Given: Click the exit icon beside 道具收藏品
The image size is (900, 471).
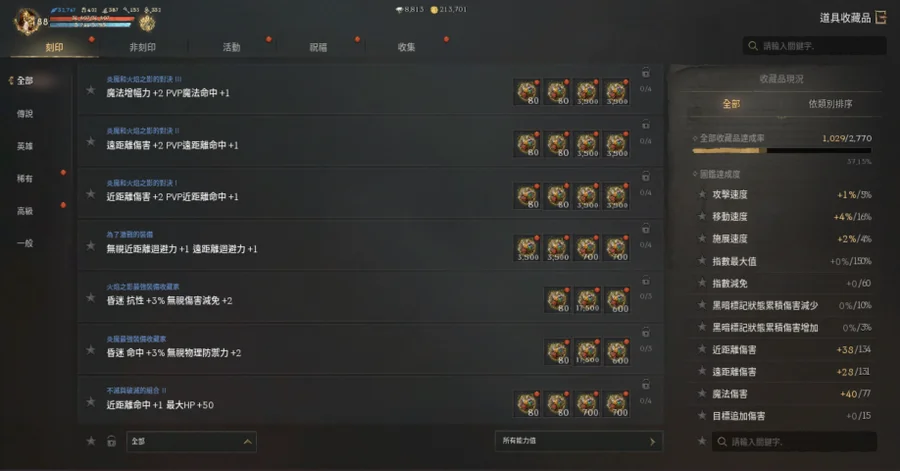Looking at the screenshot, I should 881,18.
